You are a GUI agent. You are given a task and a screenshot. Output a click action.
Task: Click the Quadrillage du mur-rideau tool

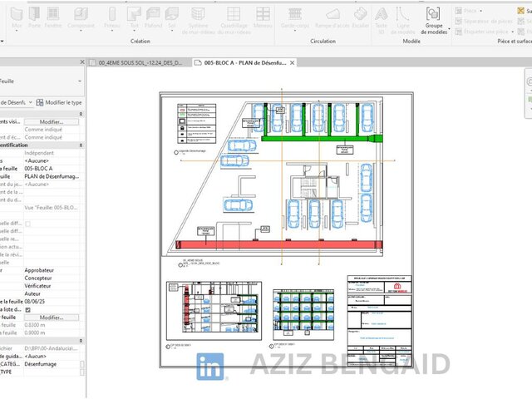pyautogui.click(x=235, y=18)
